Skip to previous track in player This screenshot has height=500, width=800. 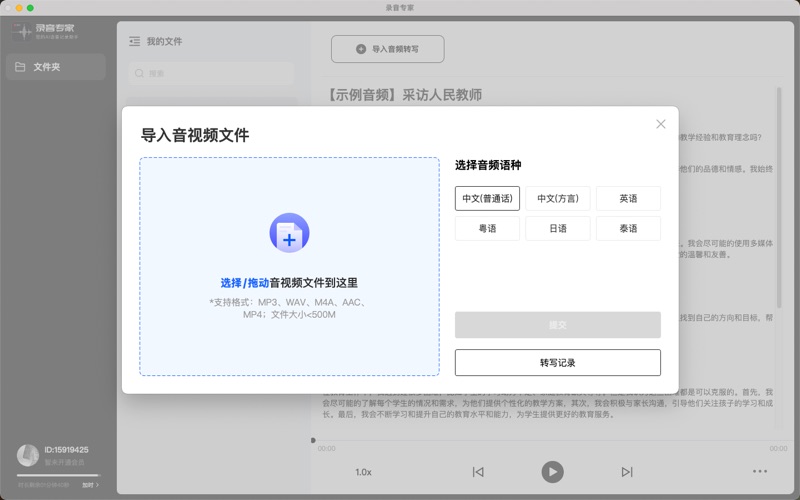[x=478, y=472]
